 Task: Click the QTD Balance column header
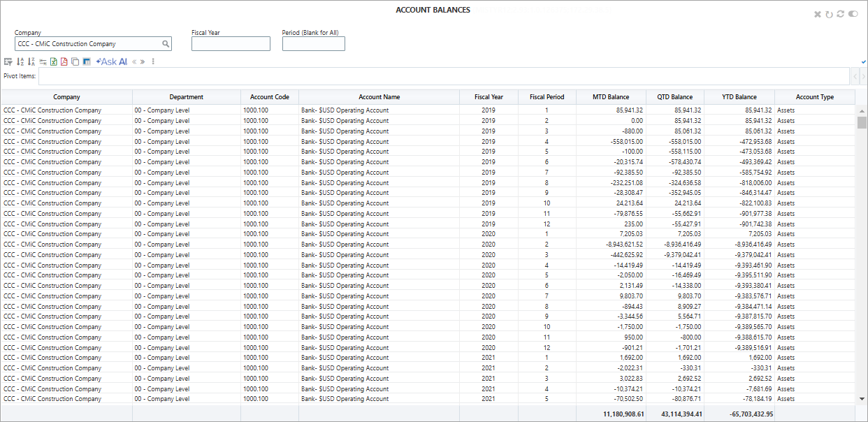(674, 97)
